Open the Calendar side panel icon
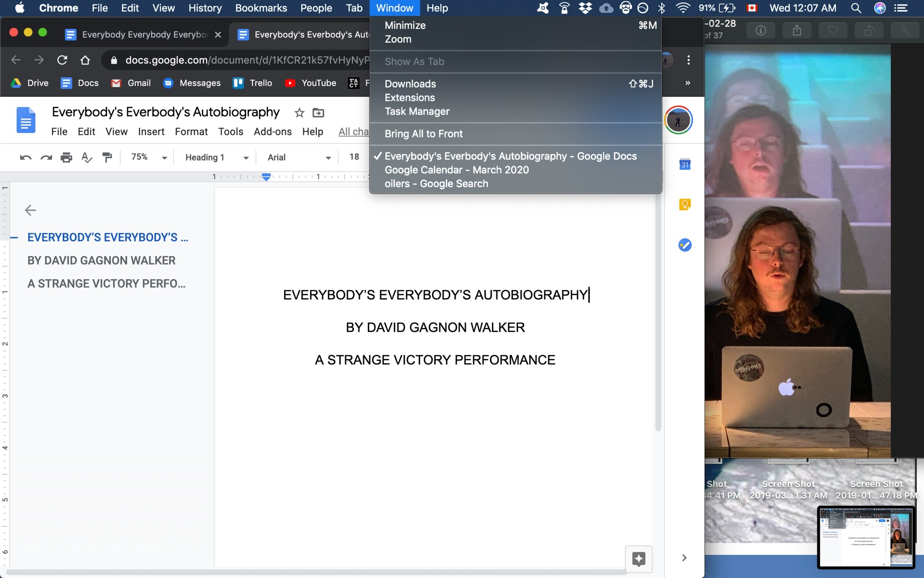Viewport: 924px width, 578px height. point(685,165)
